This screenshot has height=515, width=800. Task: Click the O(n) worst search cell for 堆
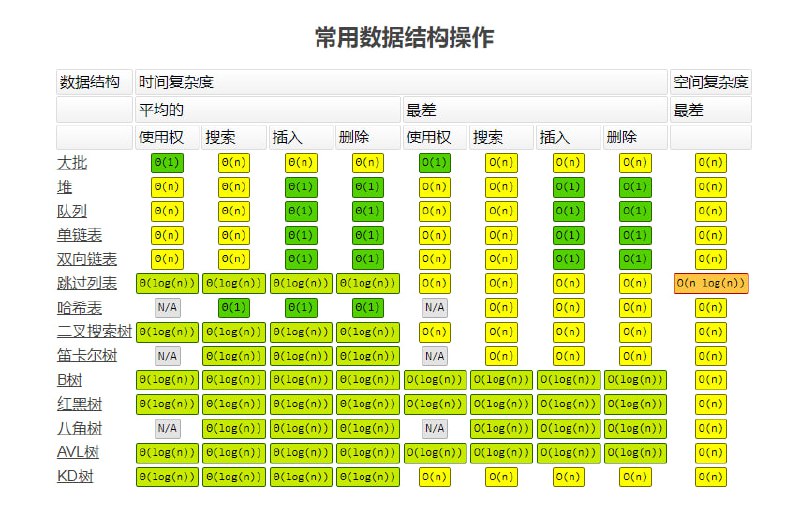point(502,187)
